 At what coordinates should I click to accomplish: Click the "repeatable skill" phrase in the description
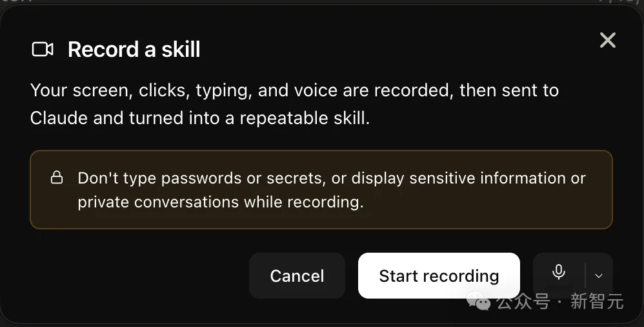click(x=303, y=118)
